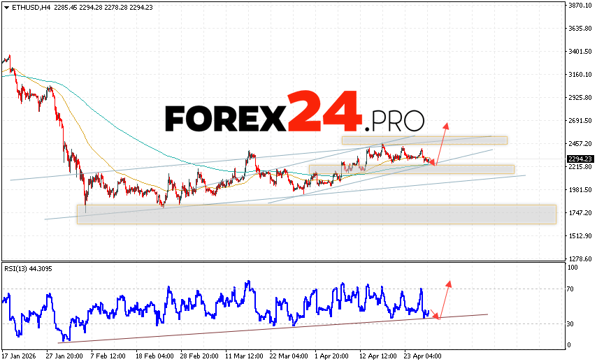This screenshot has width=597, height=364.
Task: Click the RSI 70 overbought level label
Action: pos(572,289)
